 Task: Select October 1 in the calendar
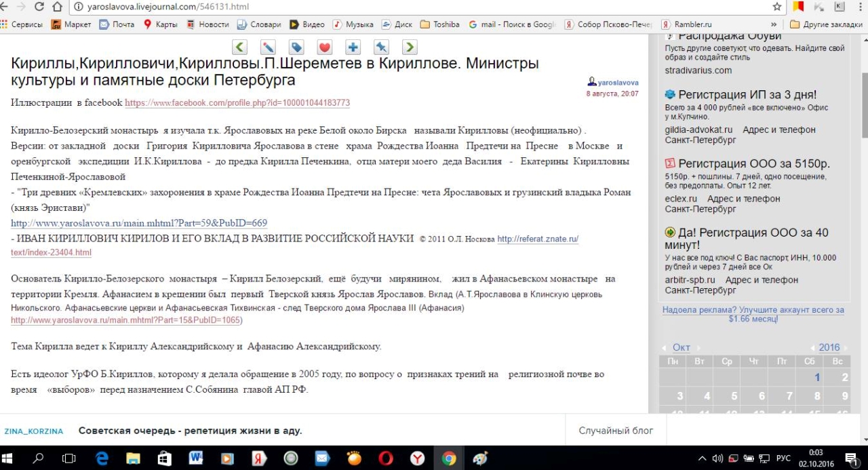(x=817, y=378)
